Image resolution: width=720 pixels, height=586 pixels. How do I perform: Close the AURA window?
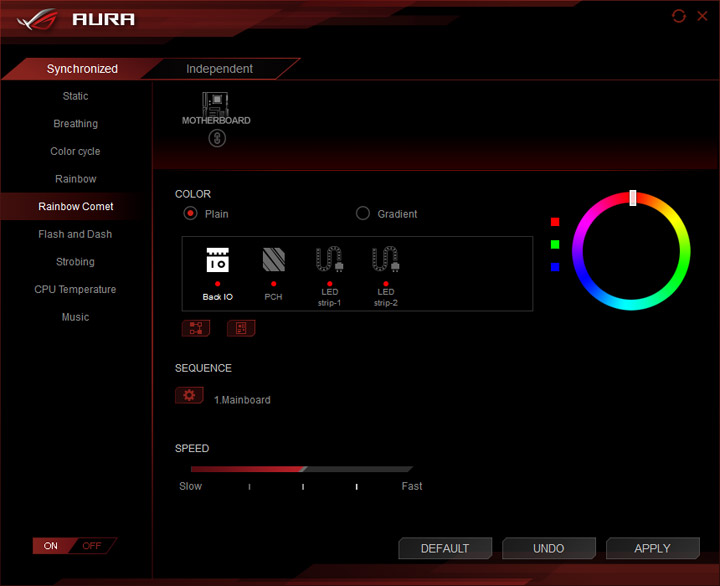point(702,16)
